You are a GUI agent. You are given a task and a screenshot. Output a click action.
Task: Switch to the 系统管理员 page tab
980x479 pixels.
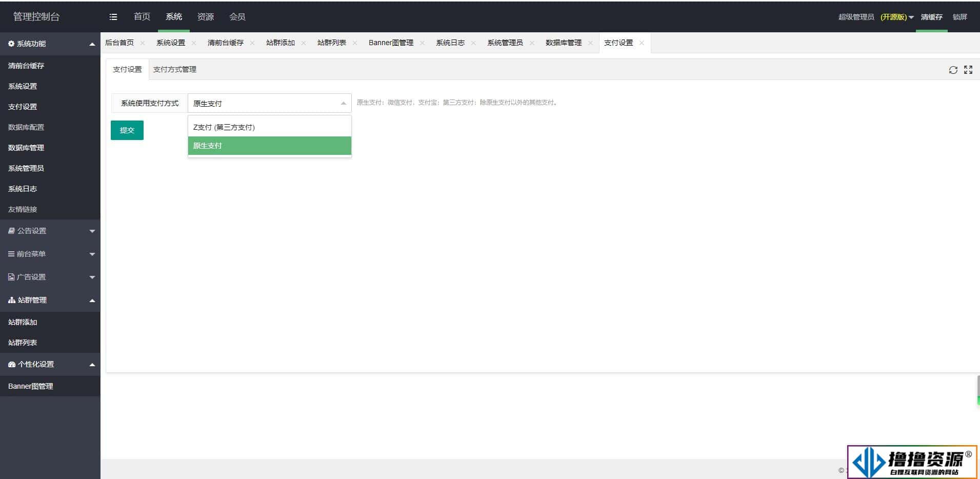505,43
